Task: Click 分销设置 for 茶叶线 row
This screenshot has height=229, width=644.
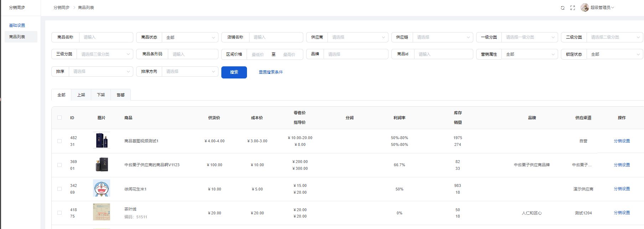Action: 622,213
